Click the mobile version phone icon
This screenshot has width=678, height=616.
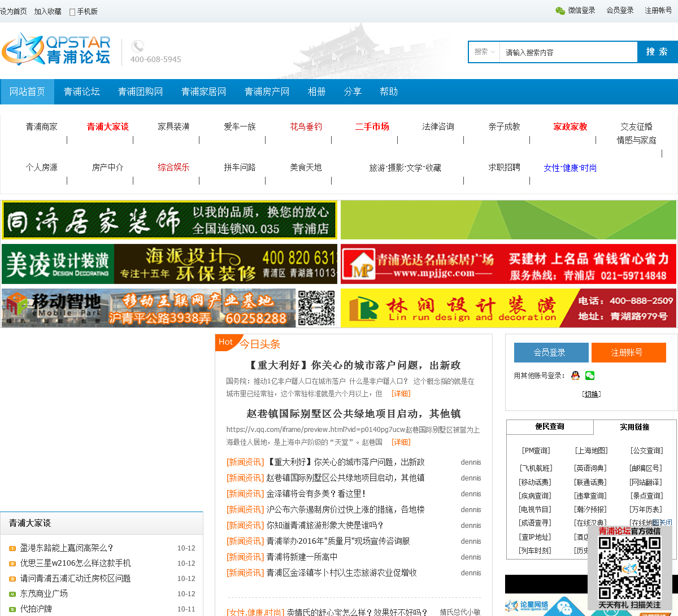pyautogui.click(x=72, y=12)
